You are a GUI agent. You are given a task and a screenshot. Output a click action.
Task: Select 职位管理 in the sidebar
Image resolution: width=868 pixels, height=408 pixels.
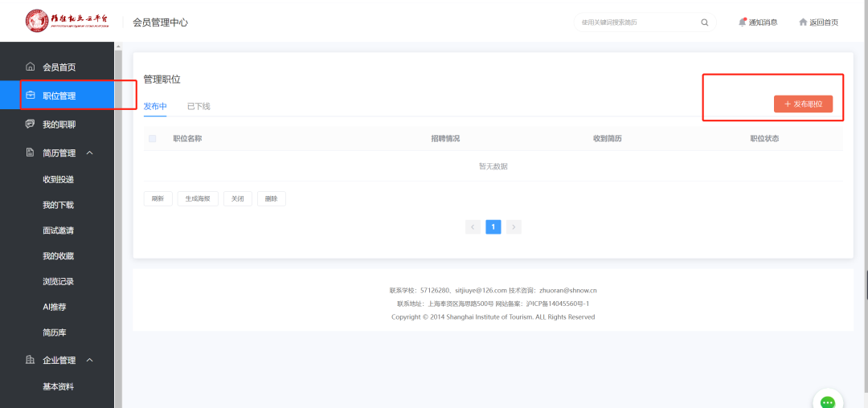pyautogui.click(x=57, y=95)
